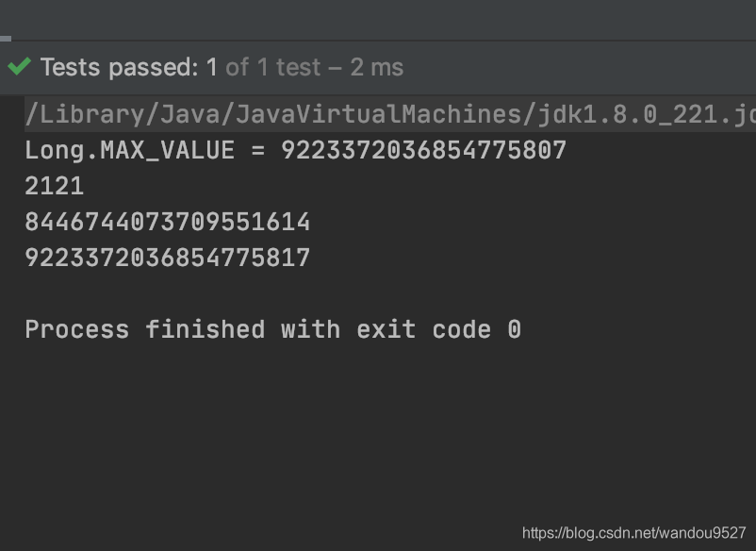Open the blog.csdn.net/wandou9527 watermark link
The height and width of the screenshot is (551, 756).
pyautogui.click(x=633, y=533)
